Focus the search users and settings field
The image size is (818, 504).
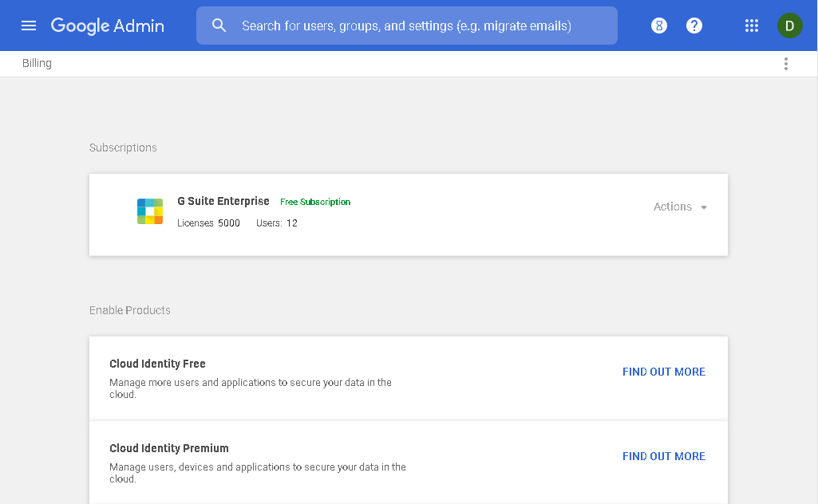tap(406, 26)
